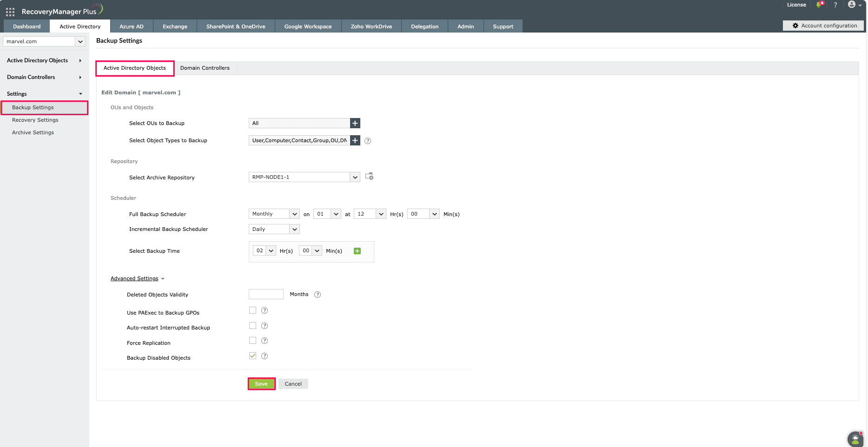This screenshot has width=868, height=447.
Task: Open the marvel.com domain dropdown
Action: pos(44,41)
